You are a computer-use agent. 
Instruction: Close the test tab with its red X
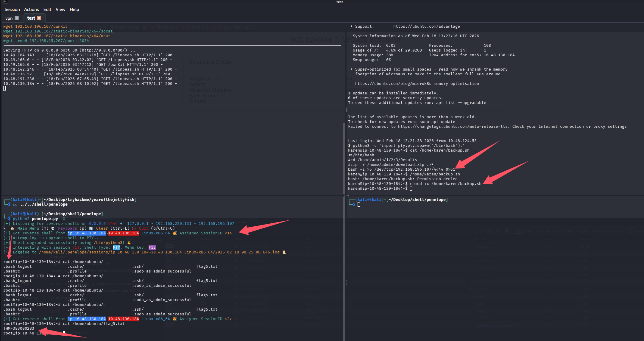pyautogui.click(x=39, y=18)
